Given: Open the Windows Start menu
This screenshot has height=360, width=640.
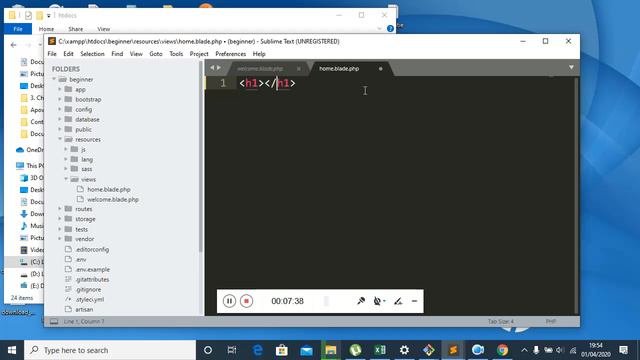Looking at the screenshot, I should (x=12, y=350).
